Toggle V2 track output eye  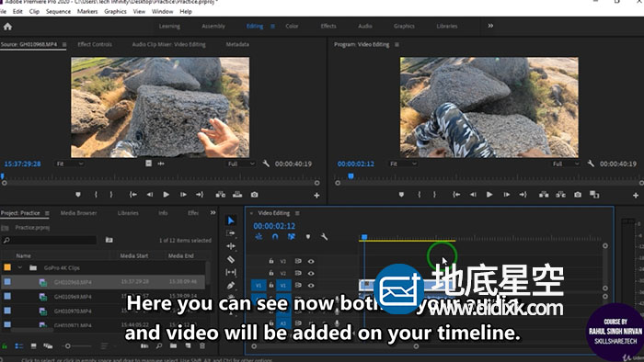(x=311, y=273)
